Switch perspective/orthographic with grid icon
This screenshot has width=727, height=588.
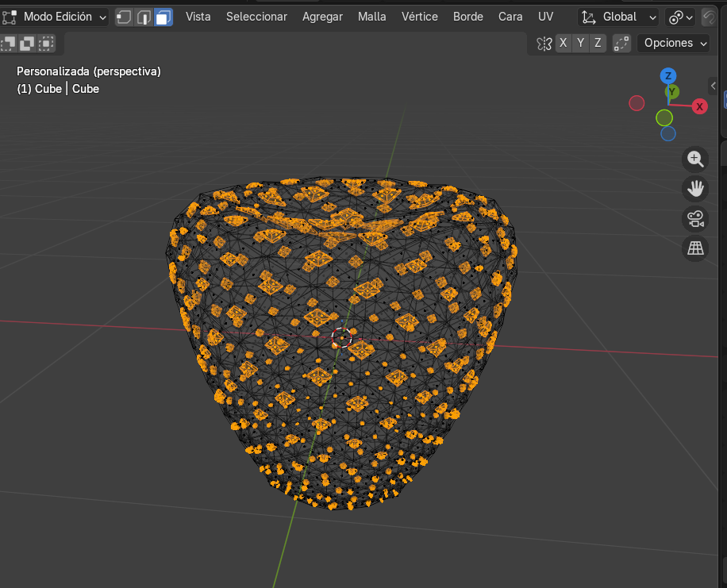click(695, 248)
